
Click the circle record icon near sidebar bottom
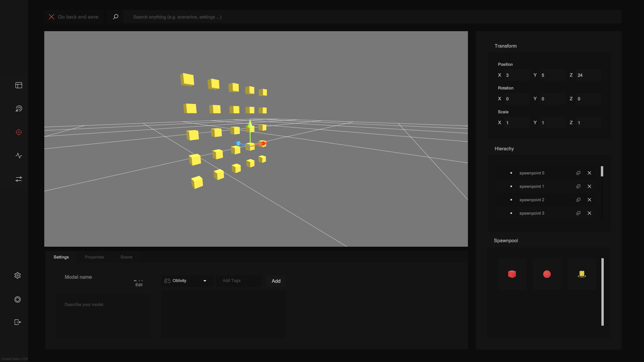(17, 299)
